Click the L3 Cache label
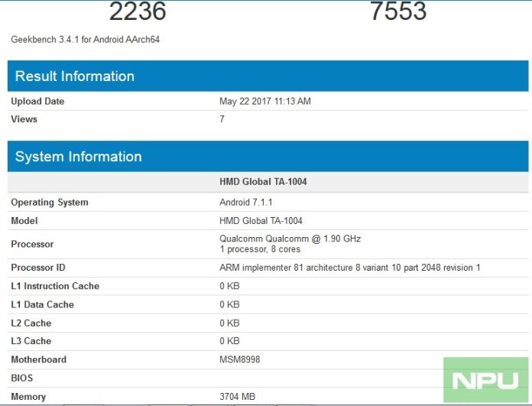532x406 pixels. coord(31,341)
